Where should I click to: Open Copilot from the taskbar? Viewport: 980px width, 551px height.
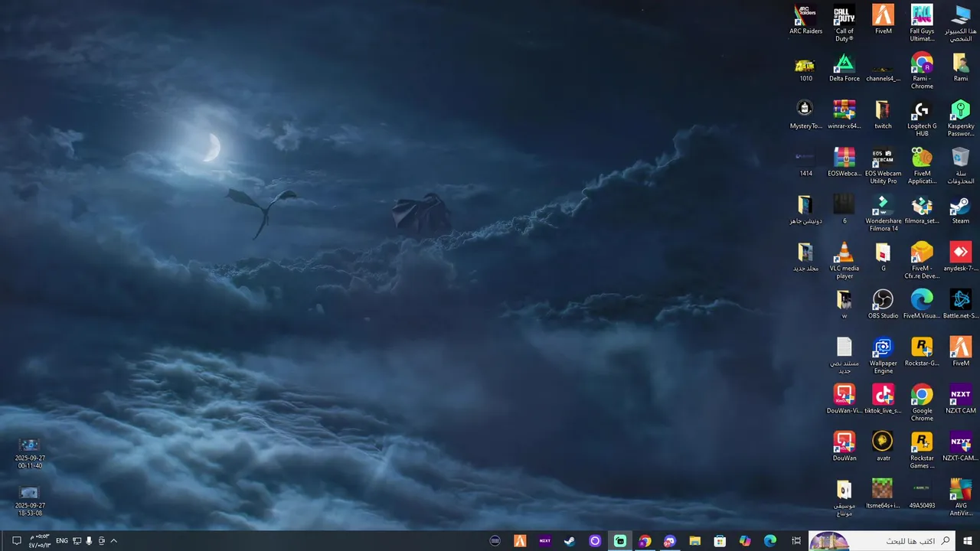[745, 541]
